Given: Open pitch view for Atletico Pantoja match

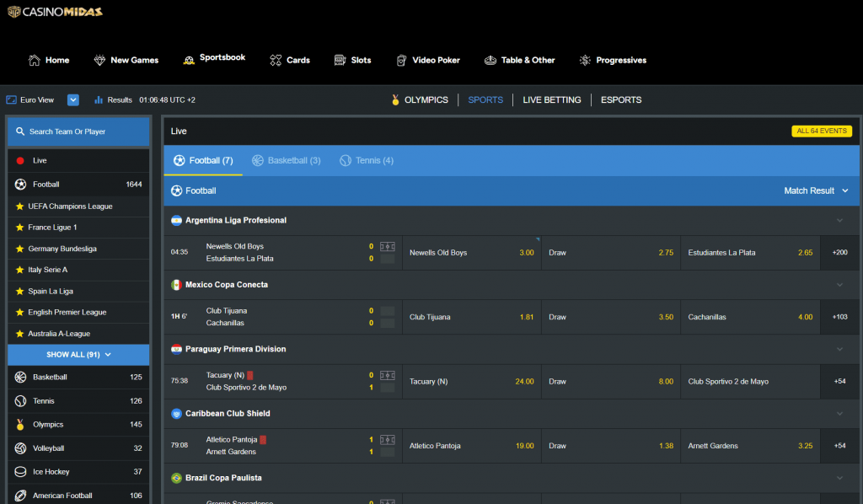Looking at the screenshot, I should (388, 440).
